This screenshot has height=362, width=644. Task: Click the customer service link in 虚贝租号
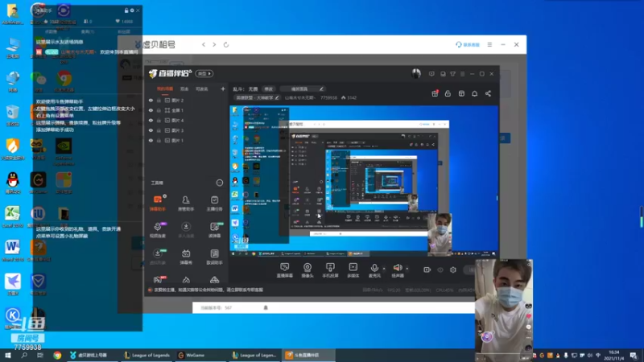pyautogui.click(x=468, y=44)
